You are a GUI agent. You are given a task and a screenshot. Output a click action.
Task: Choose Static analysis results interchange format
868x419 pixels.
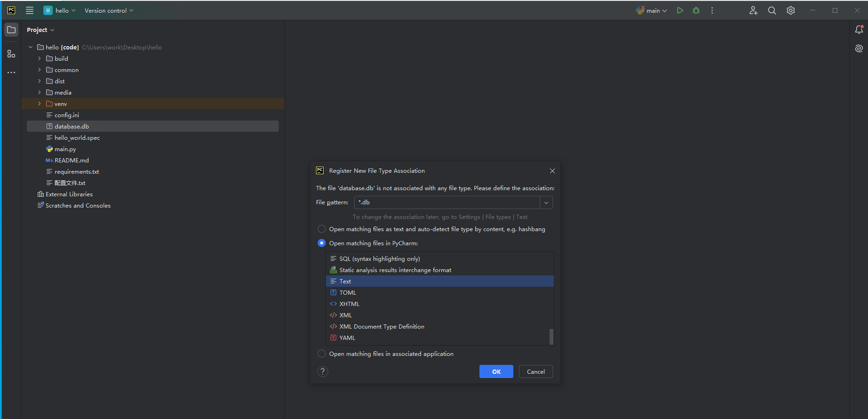pyautogui.click(x=440, y=270)
